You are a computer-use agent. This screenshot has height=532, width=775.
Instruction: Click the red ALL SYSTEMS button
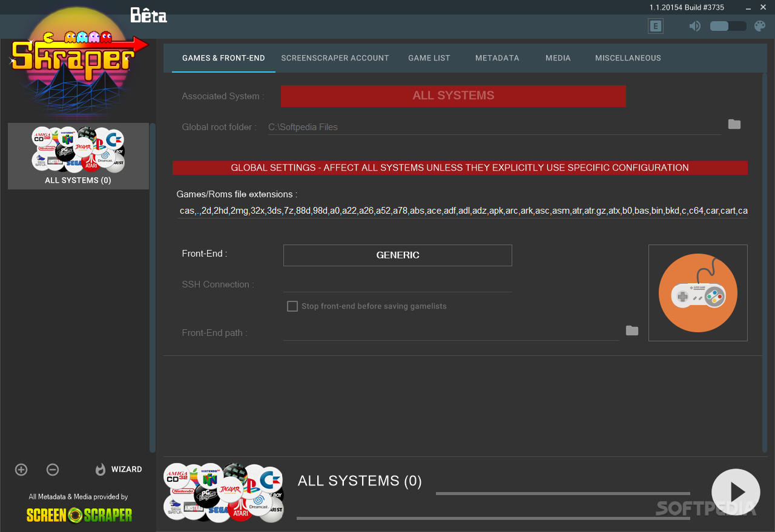tap(453, 96)
